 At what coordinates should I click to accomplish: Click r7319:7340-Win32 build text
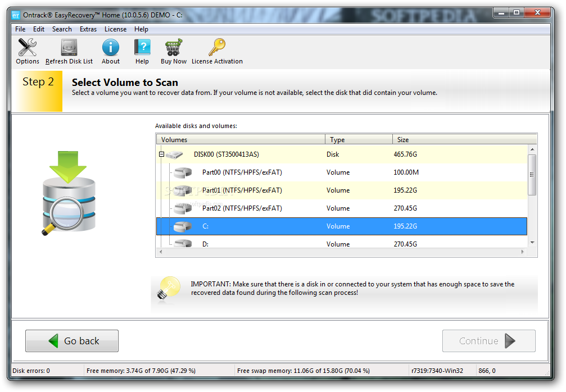437,371
